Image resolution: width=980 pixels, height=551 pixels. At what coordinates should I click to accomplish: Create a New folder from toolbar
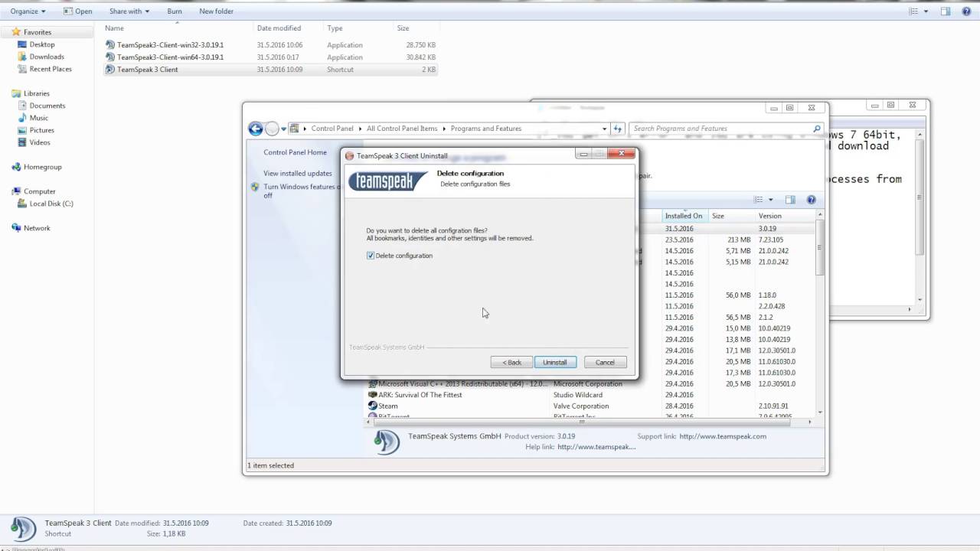[216, 11]
